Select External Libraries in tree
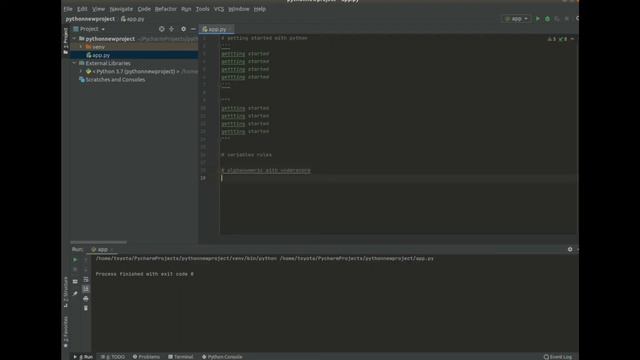640x360 pixels. pyautogui.click(x=108, y=63)
